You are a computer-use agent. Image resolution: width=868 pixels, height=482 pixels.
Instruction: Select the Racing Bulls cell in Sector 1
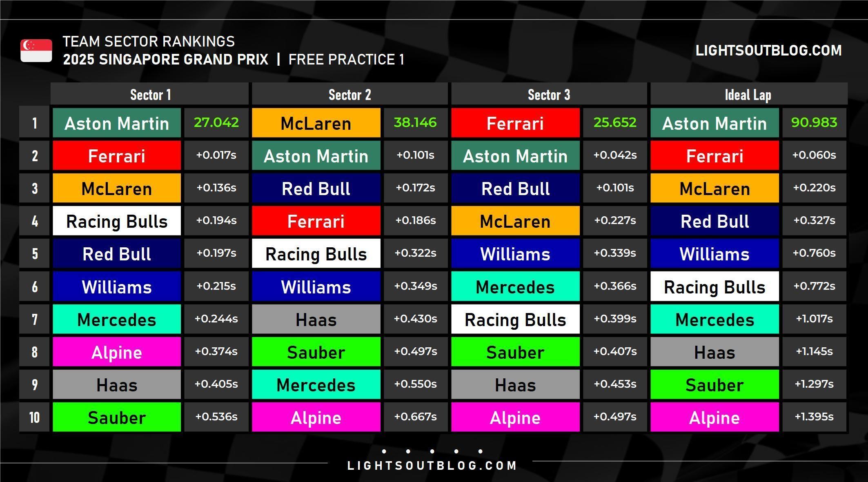[x=117, y=221]
